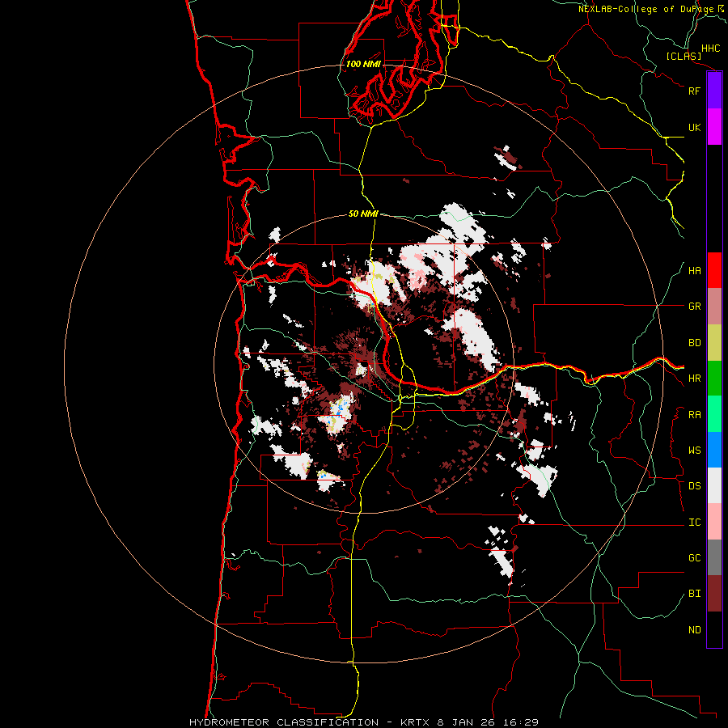
Task: Pick the "WS" legend label
Action: (x=694, y=451)
